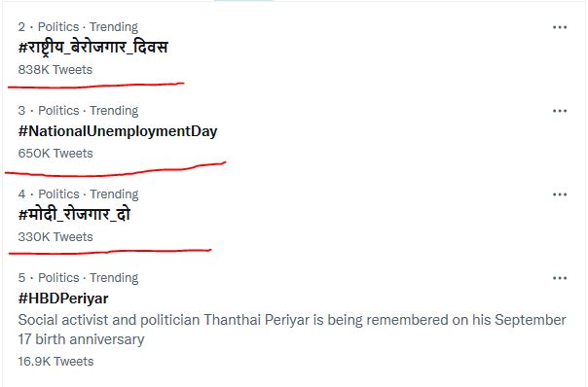This screenshot has width=588, height=387.
Task: Select the 330K Tweets count
Action: click(x=55, y=237)
